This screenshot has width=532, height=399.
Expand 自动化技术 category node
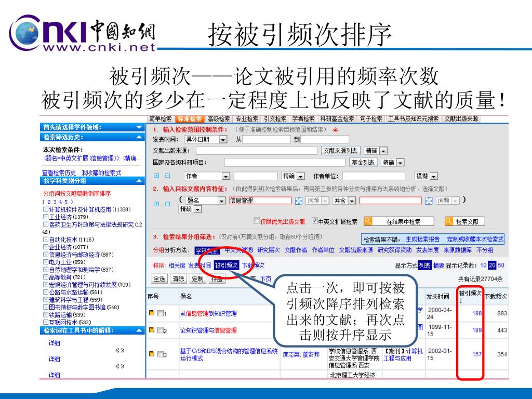tap(46, 239)
